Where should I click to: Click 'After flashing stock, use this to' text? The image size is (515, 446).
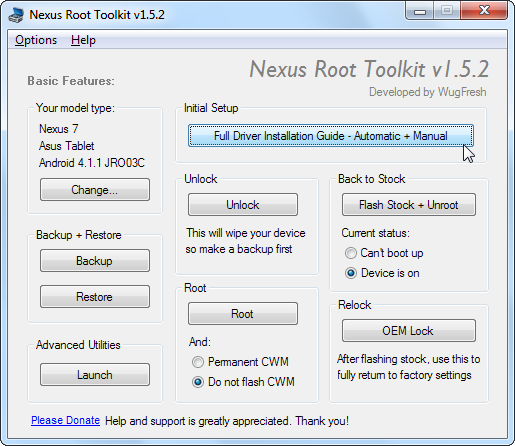409,359
